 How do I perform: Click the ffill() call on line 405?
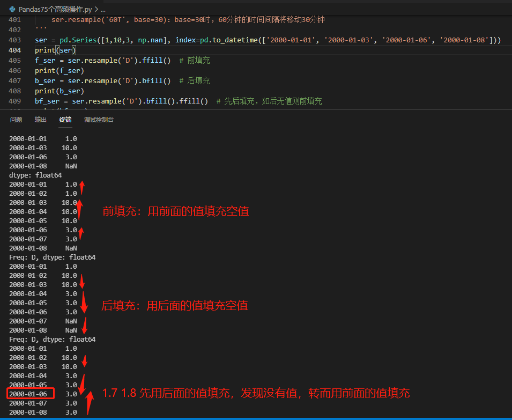coord(156,61)
